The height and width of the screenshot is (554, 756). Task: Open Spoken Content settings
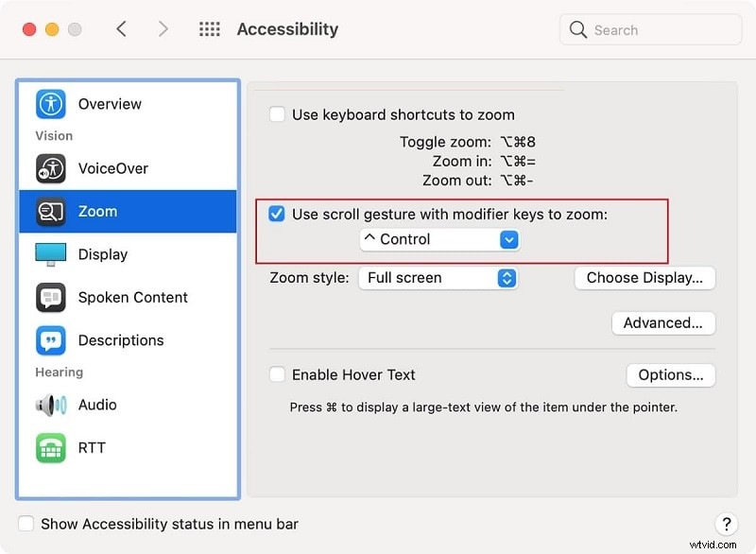pos(52,297)
